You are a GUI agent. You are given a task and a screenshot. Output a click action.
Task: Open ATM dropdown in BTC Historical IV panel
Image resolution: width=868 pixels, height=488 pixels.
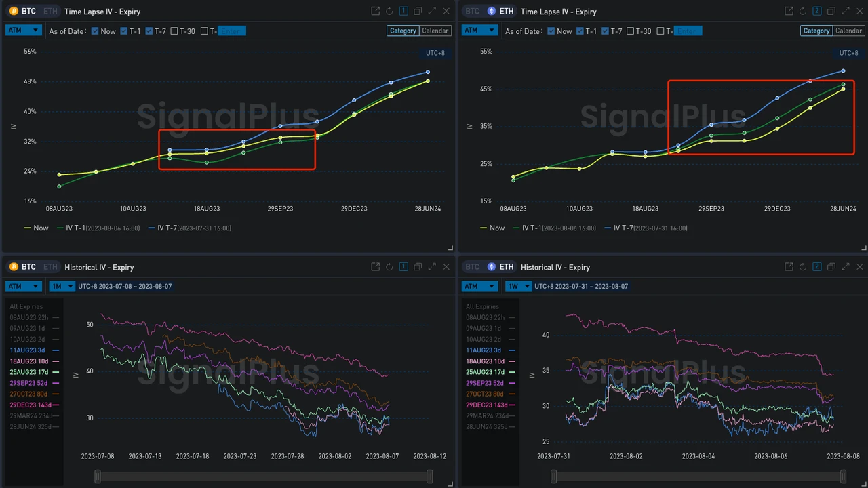tap(24, 286)
